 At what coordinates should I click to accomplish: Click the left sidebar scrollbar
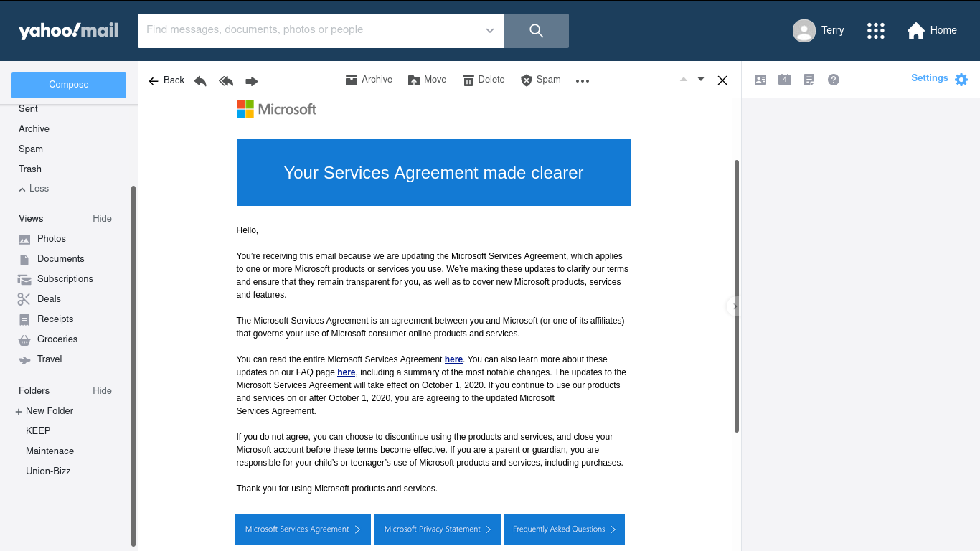(133, 366)
